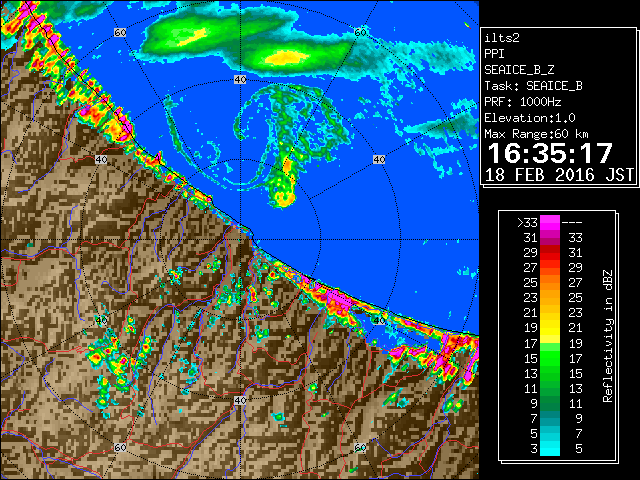Click the product name 'SEAICE_B_Z'
Screen dimensions: 640x480
pyautogui.click(x=519, y=70)
